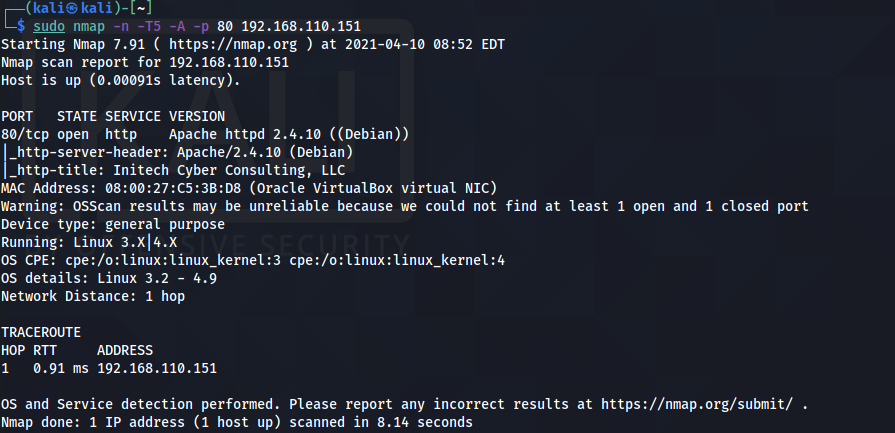This screenshot has width=895, height=433.
Task: Click the "Network Distance: 1 hop" line
Action: (93, 296)
